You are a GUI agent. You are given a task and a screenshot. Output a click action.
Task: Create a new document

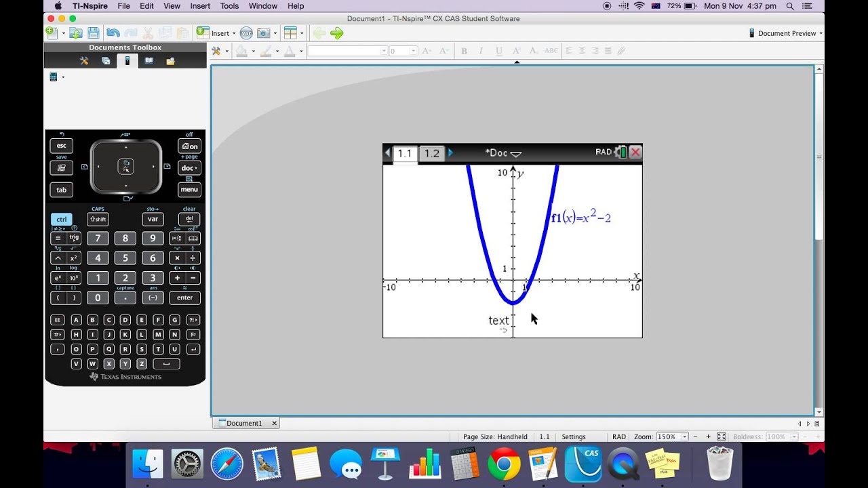coord(52,33)
